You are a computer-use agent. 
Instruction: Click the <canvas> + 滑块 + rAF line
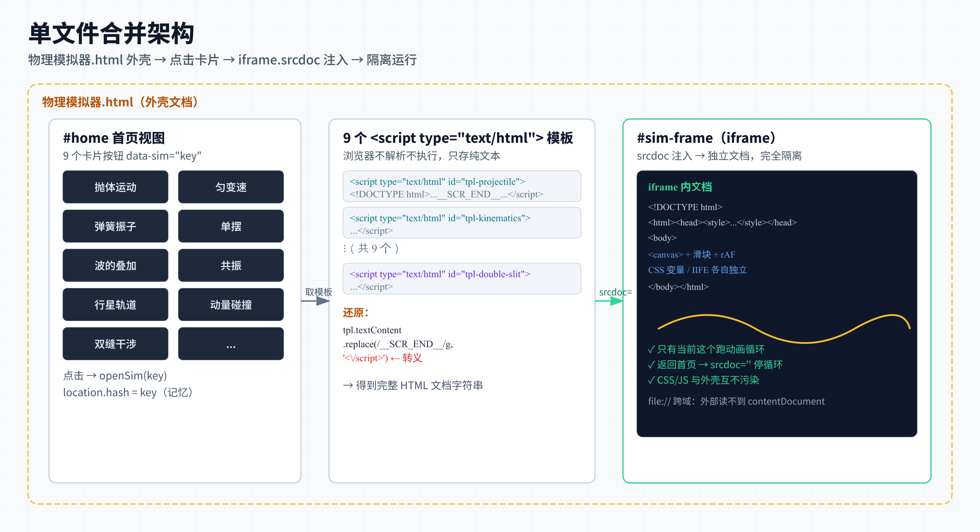691,254
